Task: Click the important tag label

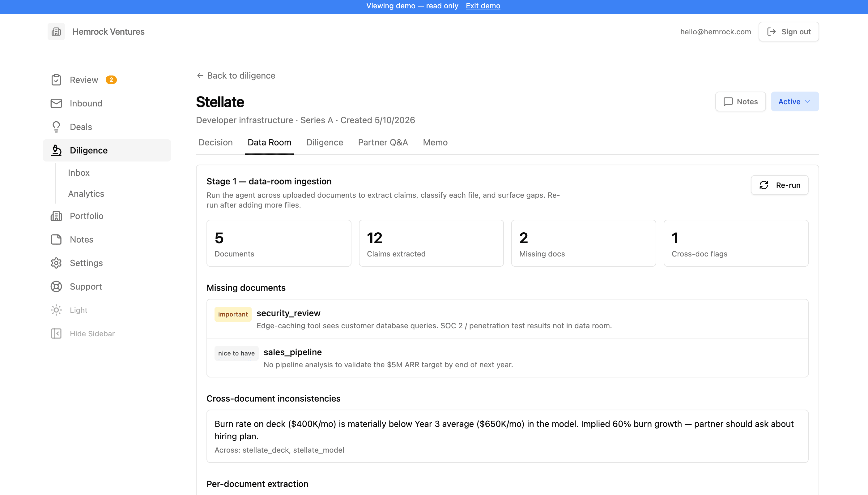Action: tap(233, 314)
